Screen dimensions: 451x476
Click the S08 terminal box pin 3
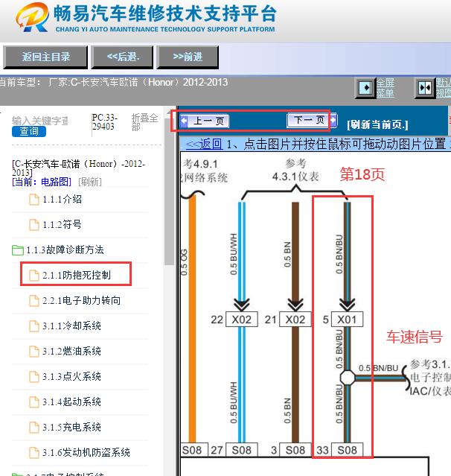tap(295, 450)
